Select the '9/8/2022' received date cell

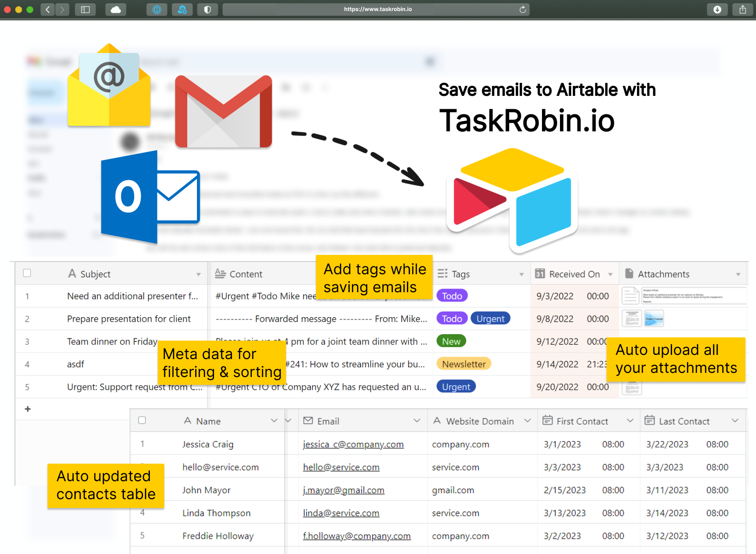pyautogui.click(x=555, y=319)
